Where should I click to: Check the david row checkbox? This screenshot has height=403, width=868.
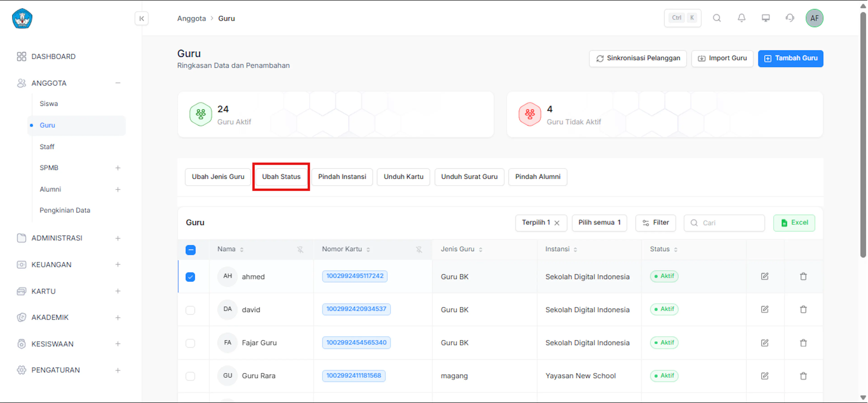(190, 310)
